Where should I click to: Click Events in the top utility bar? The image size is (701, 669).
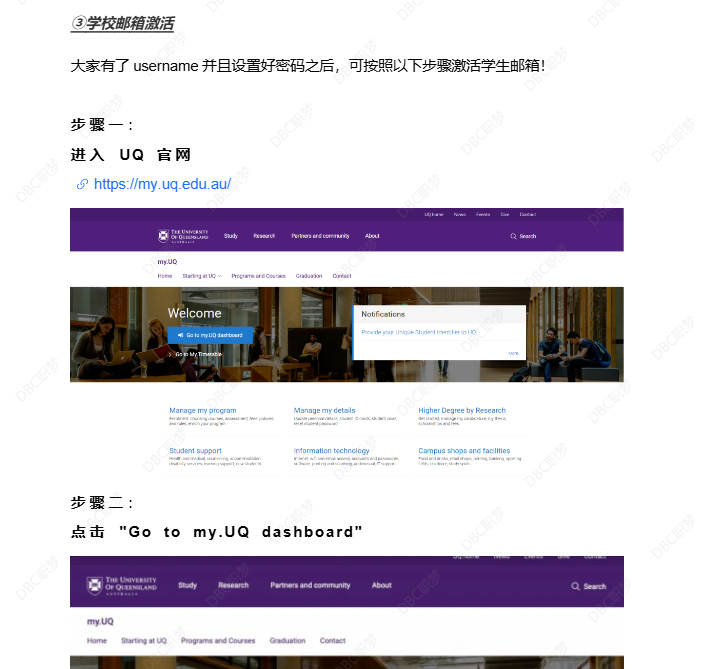[483, 215]
